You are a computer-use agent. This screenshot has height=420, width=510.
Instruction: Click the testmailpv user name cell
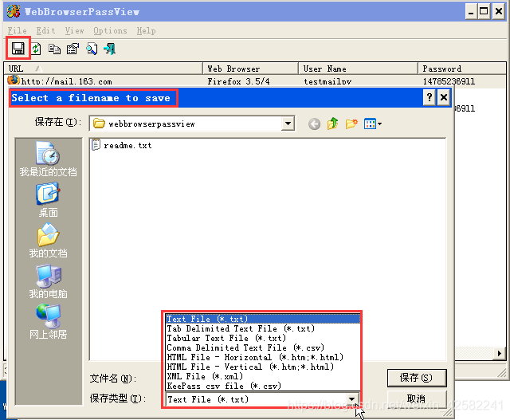(328, 81)
